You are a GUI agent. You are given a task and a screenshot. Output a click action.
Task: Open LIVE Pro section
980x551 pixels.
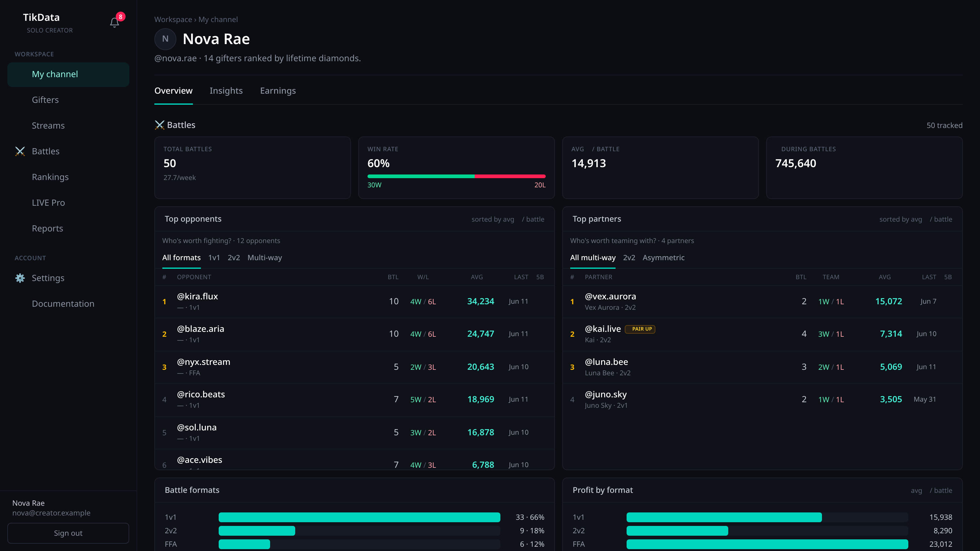68,203
